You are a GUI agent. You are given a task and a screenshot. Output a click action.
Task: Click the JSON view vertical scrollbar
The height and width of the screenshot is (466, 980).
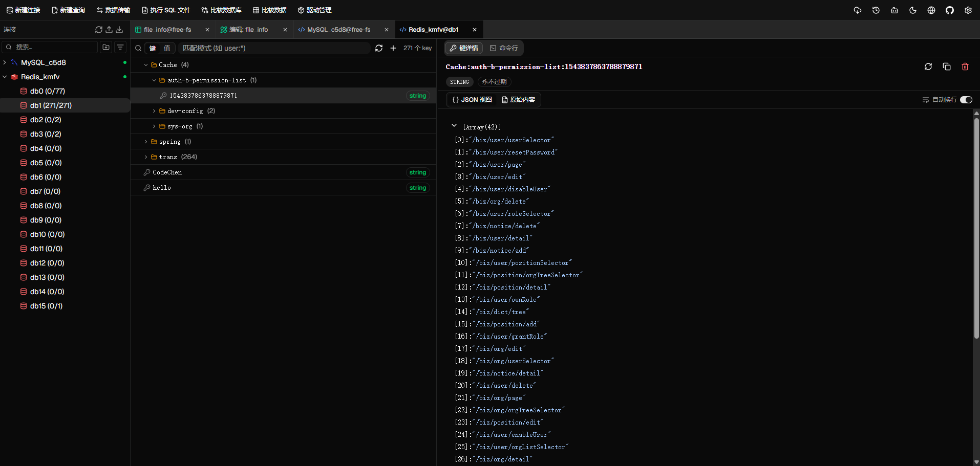coord(976,228)
